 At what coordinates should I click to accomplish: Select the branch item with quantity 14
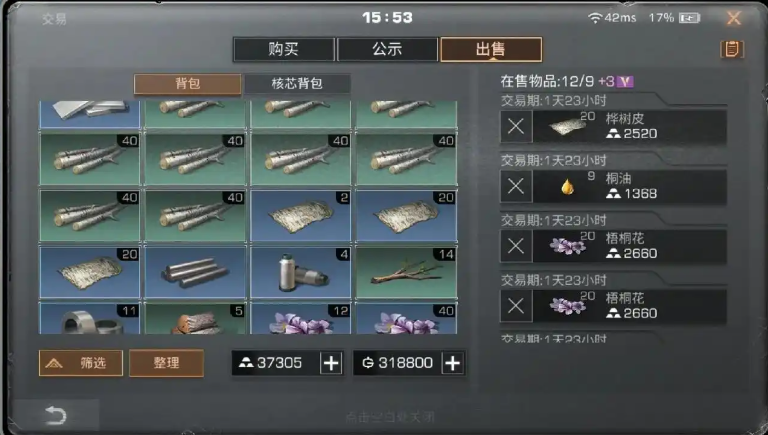(x=407, y=272)
